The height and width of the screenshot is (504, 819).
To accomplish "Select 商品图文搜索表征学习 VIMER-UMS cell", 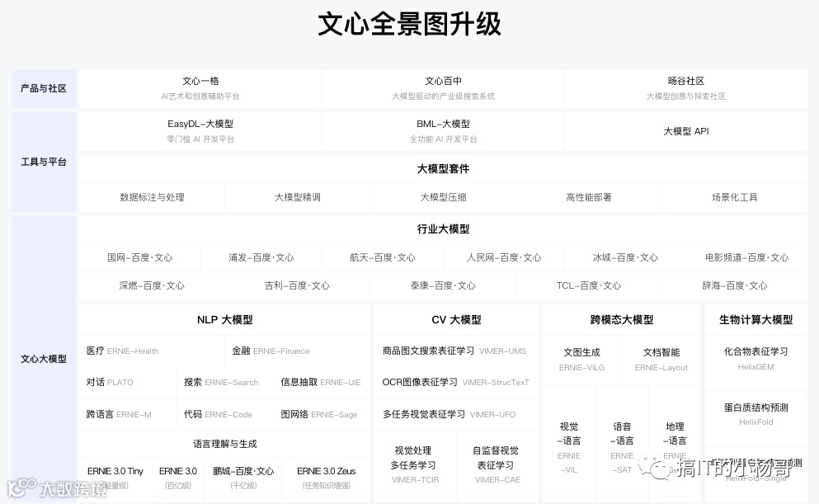I will (456, 351).
